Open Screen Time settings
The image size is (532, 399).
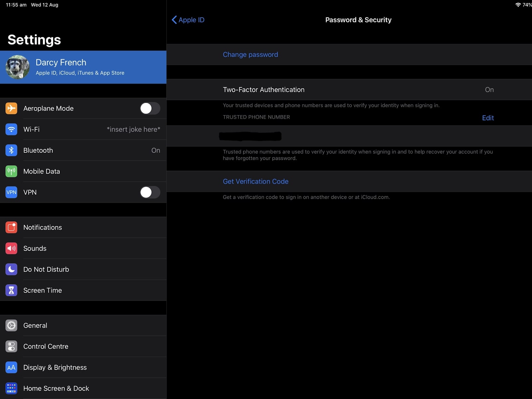click(83, 290)
